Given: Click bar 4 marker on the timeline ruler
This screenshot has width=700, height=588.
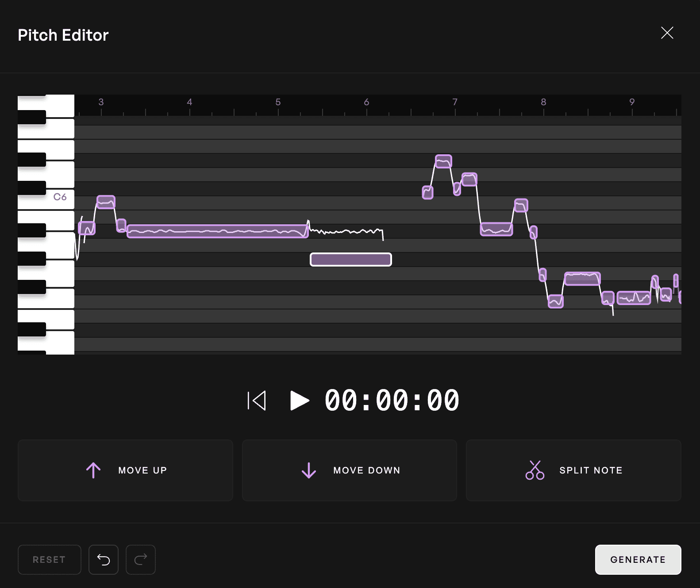Looking at the screenshot, I should coord(189,102).
